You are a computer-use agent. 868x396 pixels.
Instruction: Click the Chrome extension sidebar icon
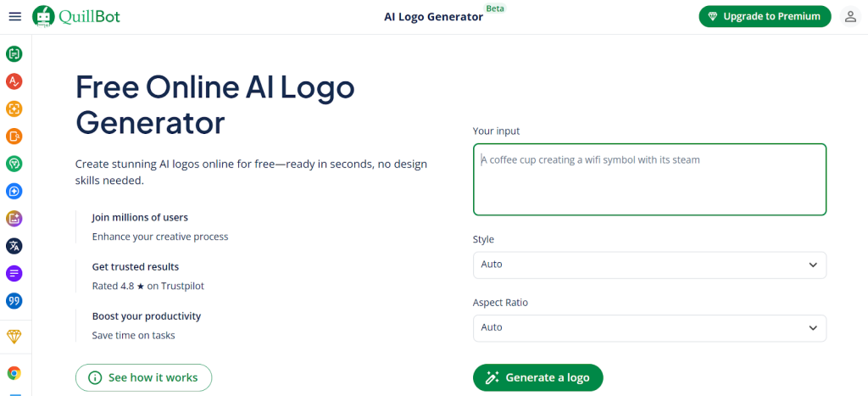click(x=14, y=373)
